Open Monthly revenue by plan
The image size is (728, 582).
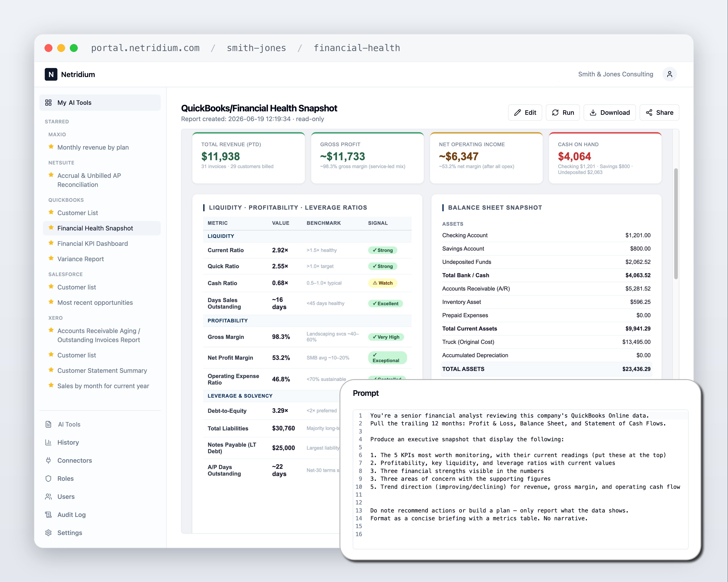point(93,147)
